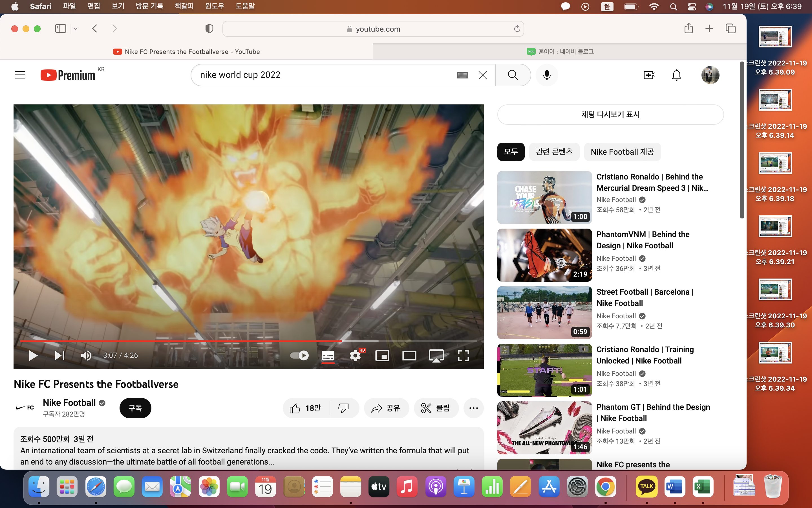Open the '파일' menu
Image resolution: width=812 pixels, height=508 pixels.
69,6
